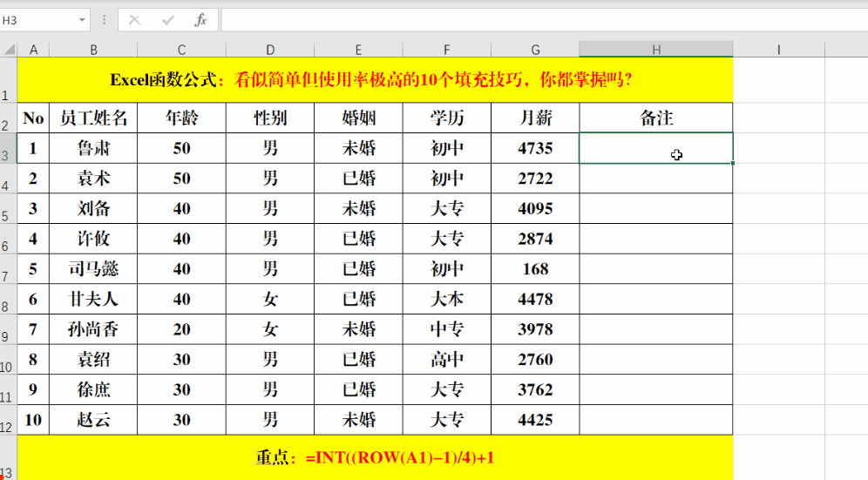Viewport: 868px width, 480px height.
Task: Click the education cell 中专
Action: (x=447, y=329)
